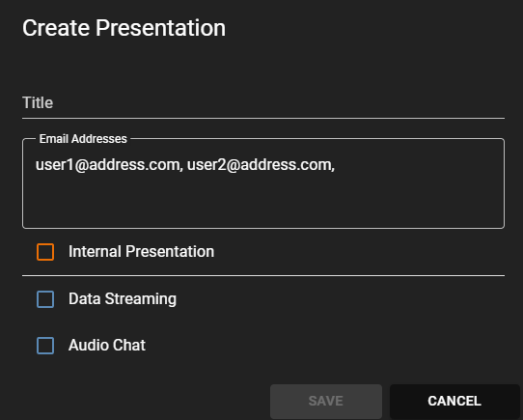Click the empty lower area of email box
523x420 pixels.
[x=263, y=204]
